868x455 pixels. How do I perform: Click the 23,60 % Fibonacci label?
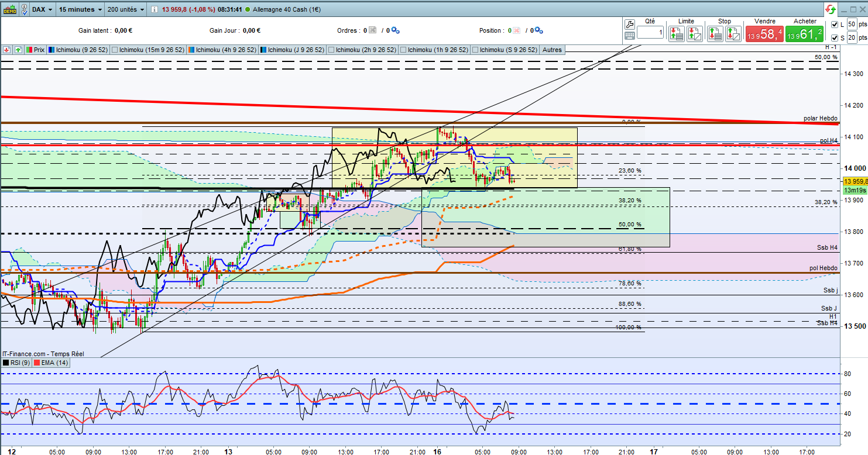[x=630, y=171]
